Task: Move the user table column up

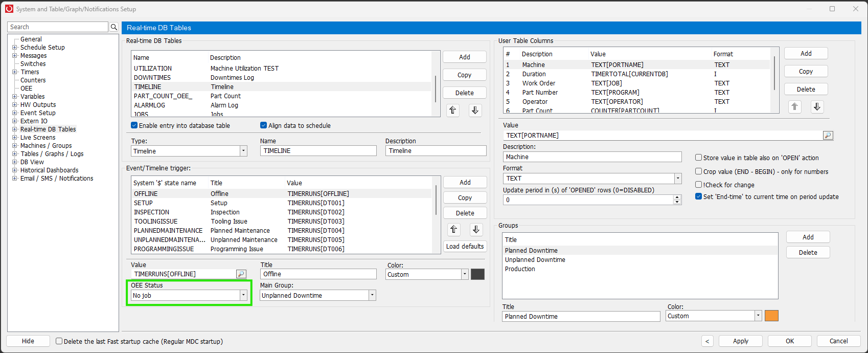Action: click(794, 107)
